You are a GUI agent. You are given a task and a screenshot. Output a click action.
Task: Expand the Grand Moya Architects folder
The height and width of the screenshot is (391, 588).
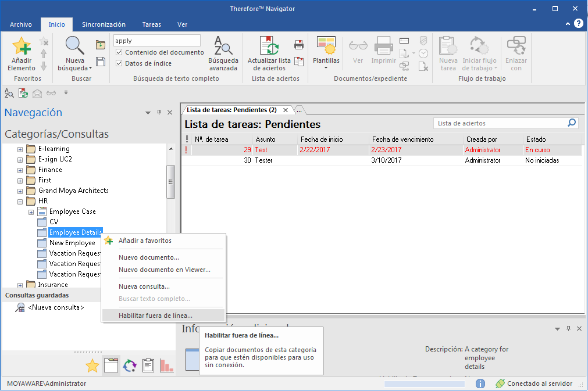pos(20,191)
